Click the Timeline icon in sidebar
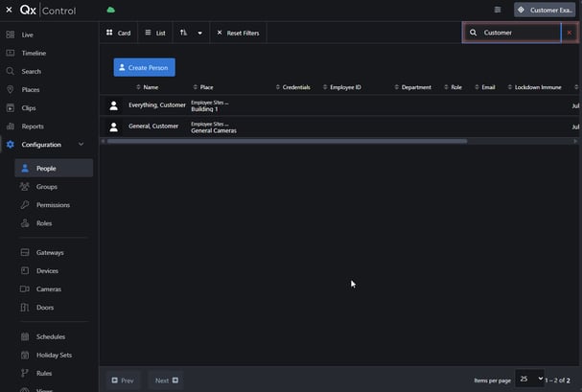This screenshot has height=392, width=582. point(11,53)
